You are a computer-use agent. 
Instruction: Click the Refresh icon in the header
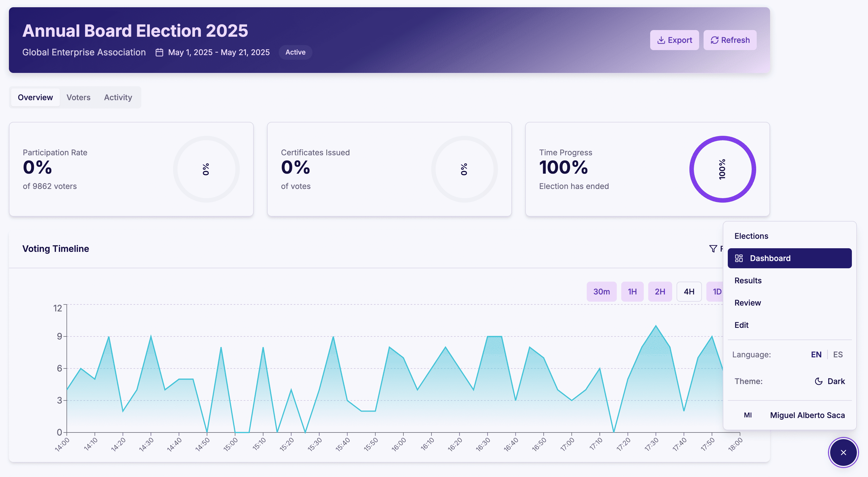click(715, 40)
